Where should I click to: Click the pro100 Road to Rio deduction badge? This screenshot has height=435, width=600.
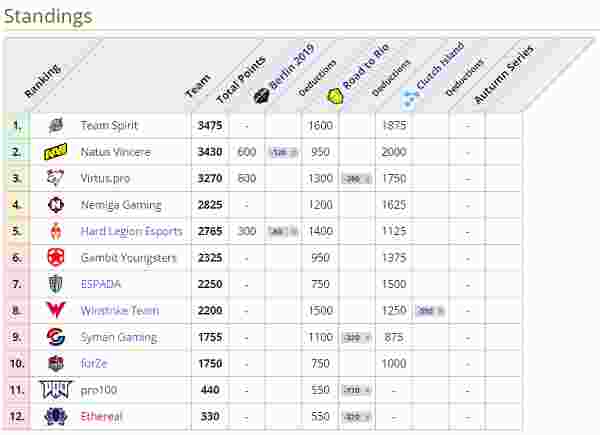point(357,390)
